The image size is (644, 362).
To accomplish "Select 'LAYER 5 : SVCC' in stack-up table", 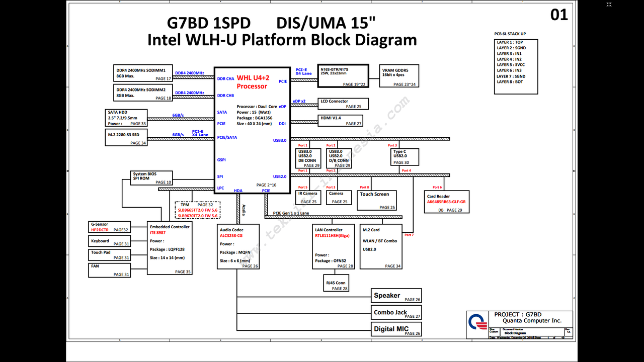I will 511,65.
